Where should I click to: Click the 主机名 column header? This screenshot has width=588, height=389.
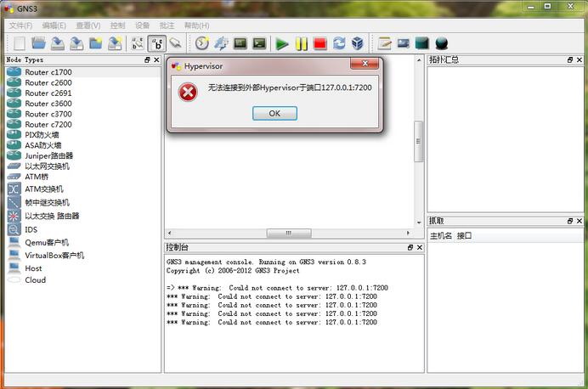click(441, 236)
